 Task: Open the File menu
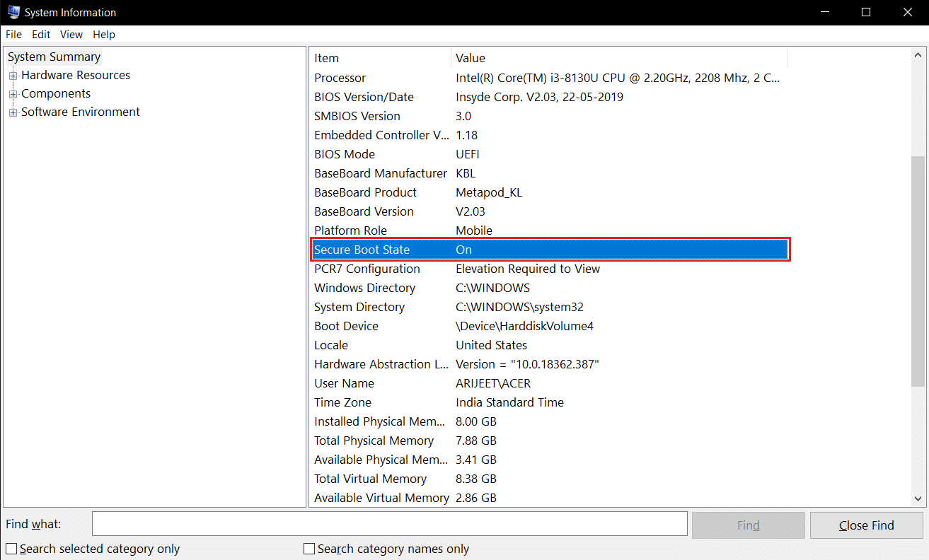coord(13,34)
